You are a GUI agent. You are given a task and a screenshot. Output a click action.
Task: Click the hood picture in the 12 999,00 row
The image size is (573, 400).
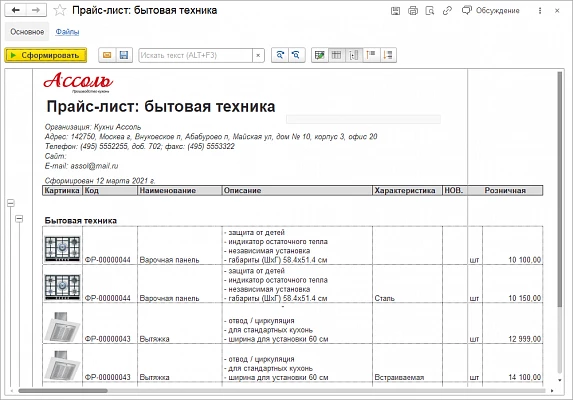click(x=62, y=327)
